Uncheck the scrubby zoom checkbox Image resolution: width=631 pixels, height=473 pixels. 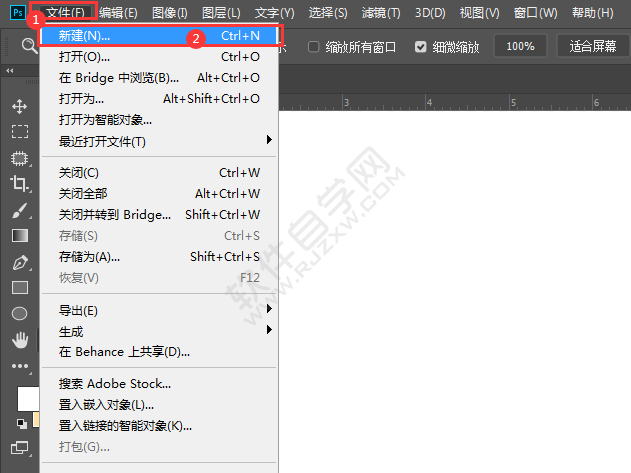tap(420, 47)
